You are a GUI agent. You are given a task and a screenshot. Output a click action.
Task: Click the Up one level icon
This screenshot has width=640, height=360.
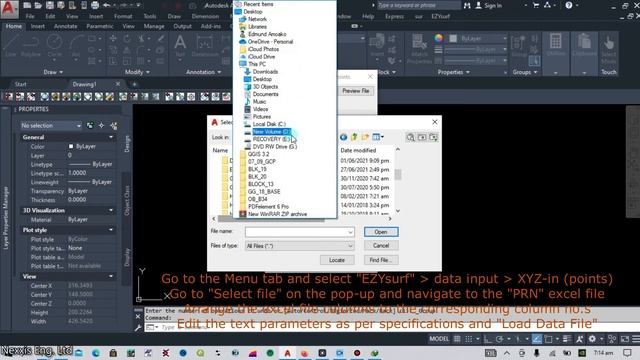354,137
